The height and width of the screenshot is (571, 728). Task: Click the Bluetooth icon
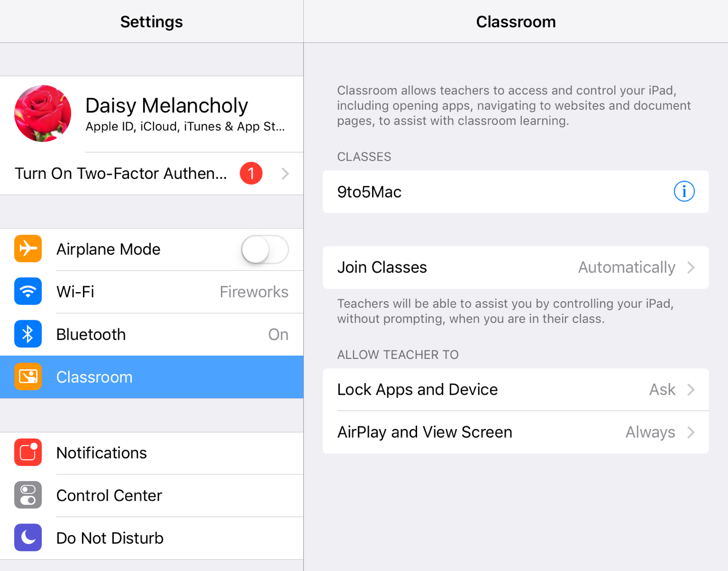tap(28, 334)
